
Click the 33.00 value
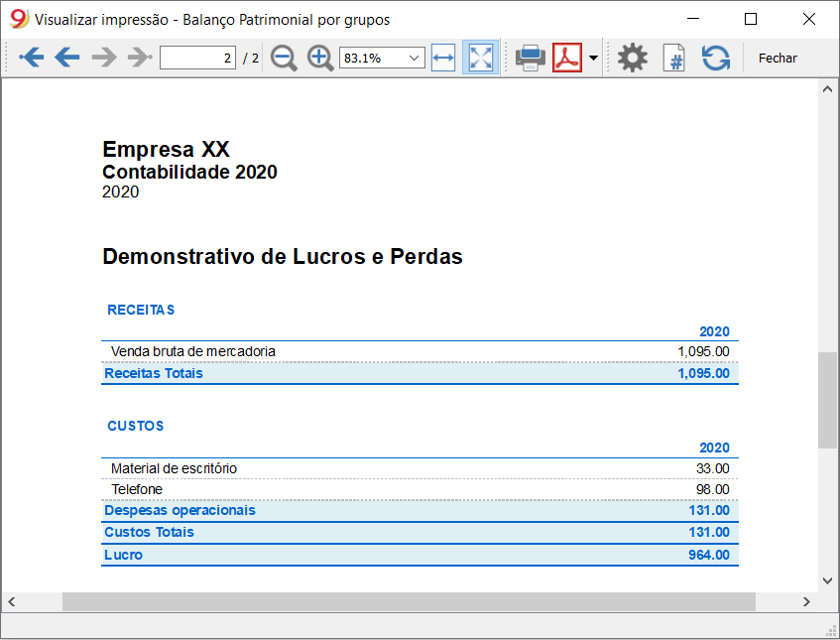point(712,468)
